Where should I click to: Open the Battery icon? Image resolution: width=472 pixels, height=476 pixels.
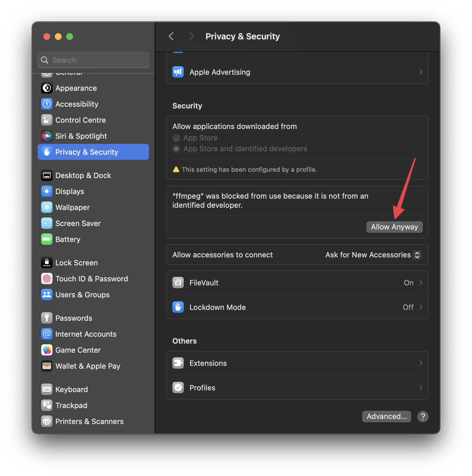(x=47, y=239)
